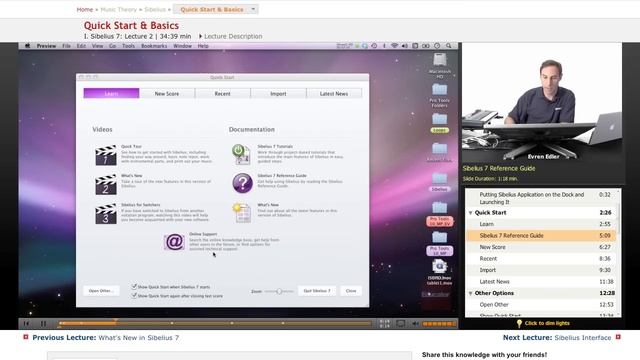The image size is (640, 360).
Task: Collapse the Quick Start section in outline
Action: [471, 213]
